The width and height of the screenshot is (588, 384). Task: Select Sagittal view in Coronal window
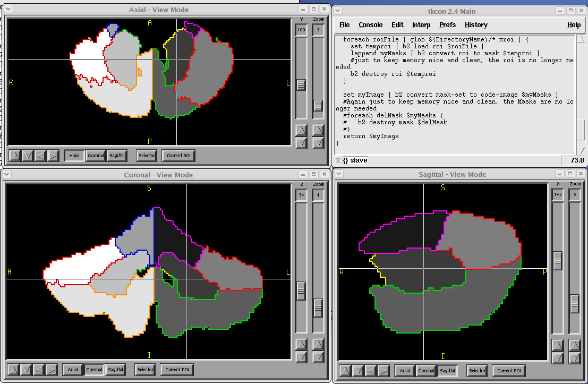(x=115, y=370)
